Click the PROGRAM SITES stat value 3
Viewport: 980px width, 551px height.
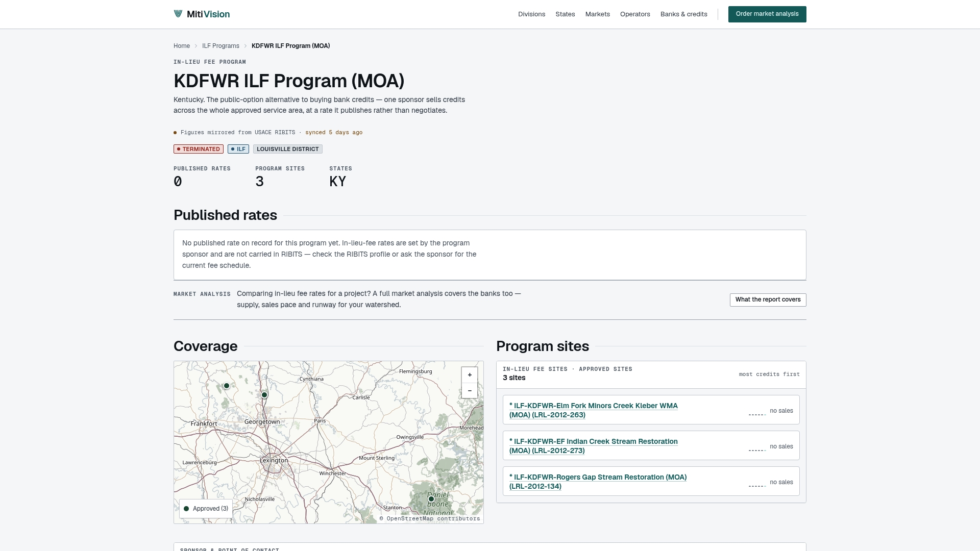tap(260, 182)
